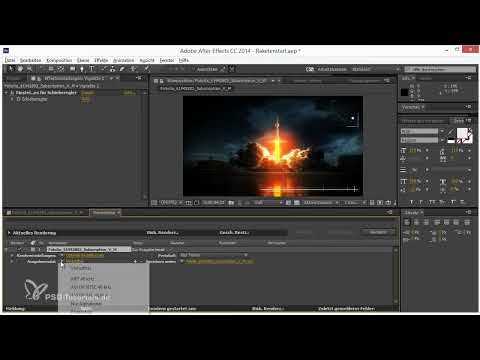Select the Pan Behind anchor point tool

(x=61, y=69)
